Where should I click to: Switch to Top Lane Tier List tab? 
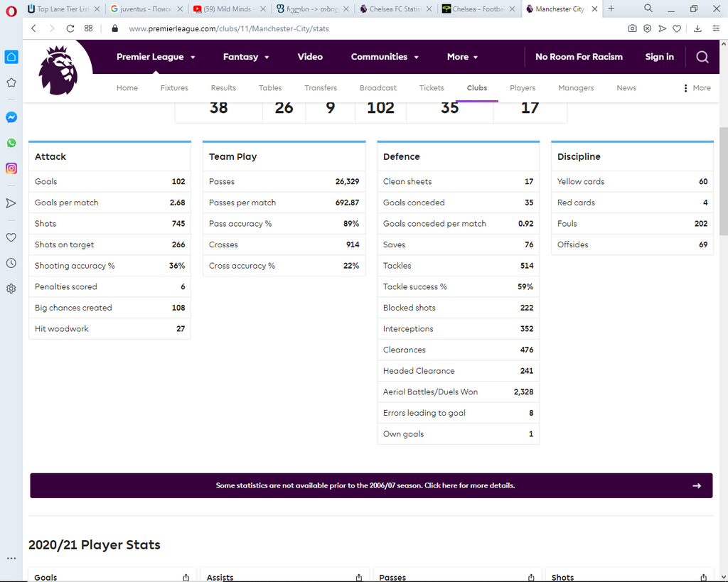pyautogui.click(x=63, y=9)
